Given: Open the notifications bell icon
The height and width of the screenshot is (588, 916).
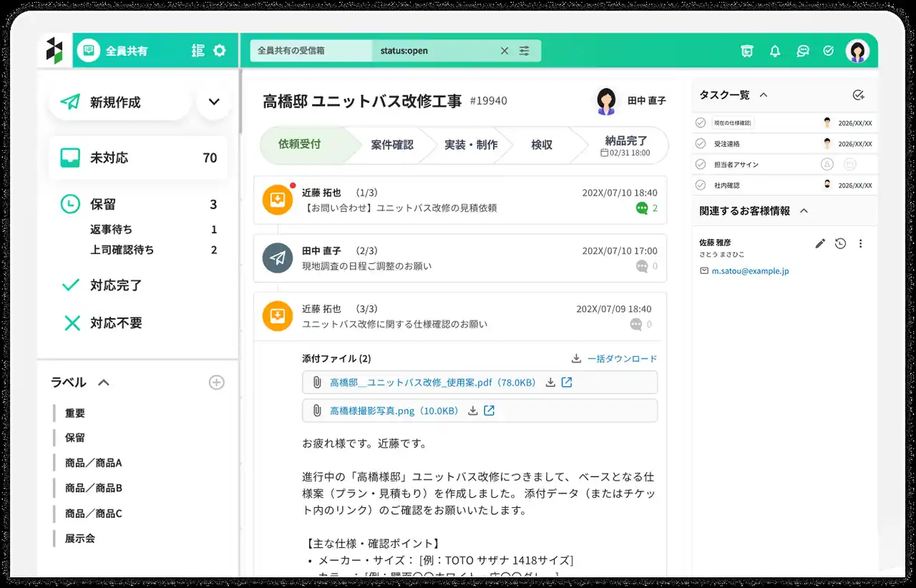Looking at the screenshot, I should pyautogui.click(x=774, y=51).
